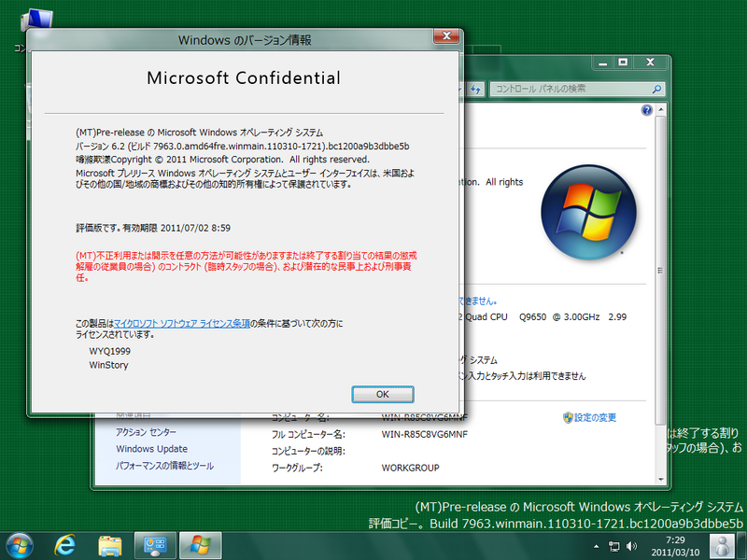Click the Control Panel scrollbar down arrow
This screenshot has height=560, width=747.
click(x=661, y=479)
